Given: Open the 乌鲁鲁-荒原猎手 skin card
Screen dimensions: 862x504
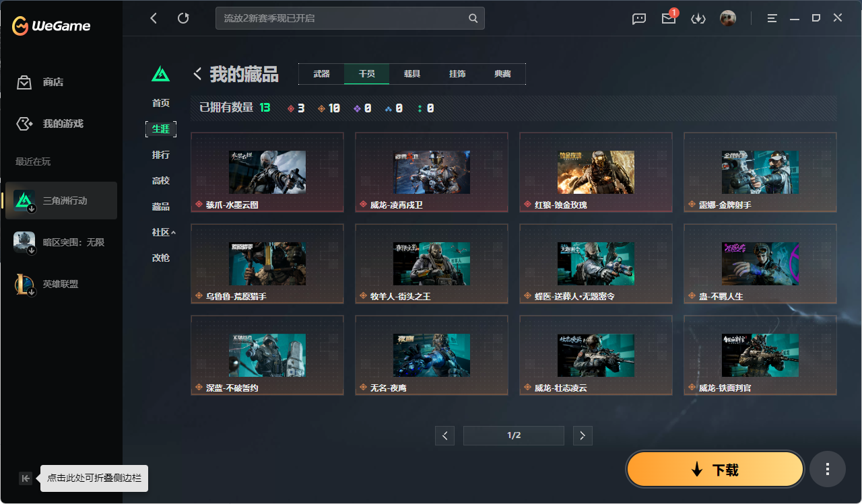Looking at the screenshot, I should pos(267,263).
